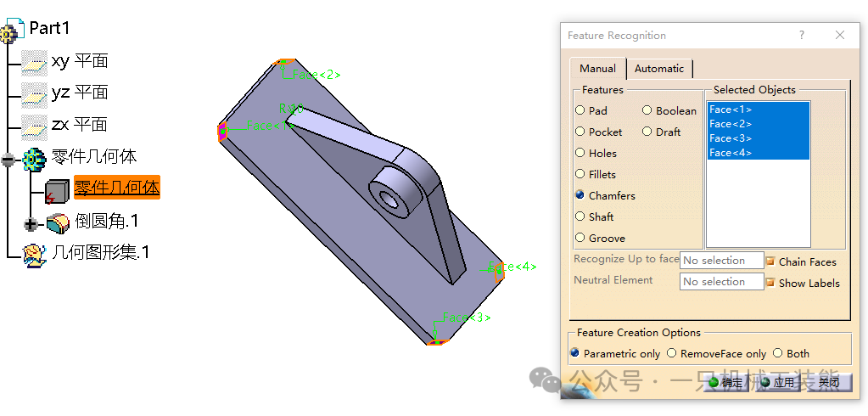Click the help question mark in Feature Recognition
The height and width of the screenshot is (416, 868).
802,35
